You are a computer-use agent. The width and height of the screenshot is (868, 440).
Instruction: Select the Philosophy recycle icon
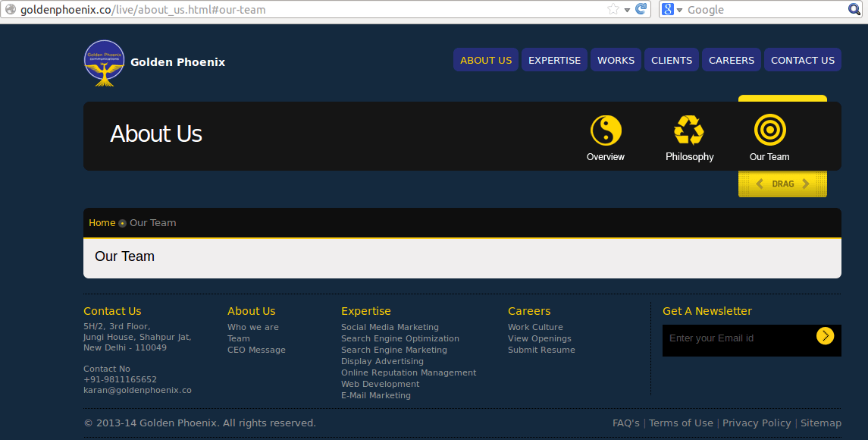(688, 130)
